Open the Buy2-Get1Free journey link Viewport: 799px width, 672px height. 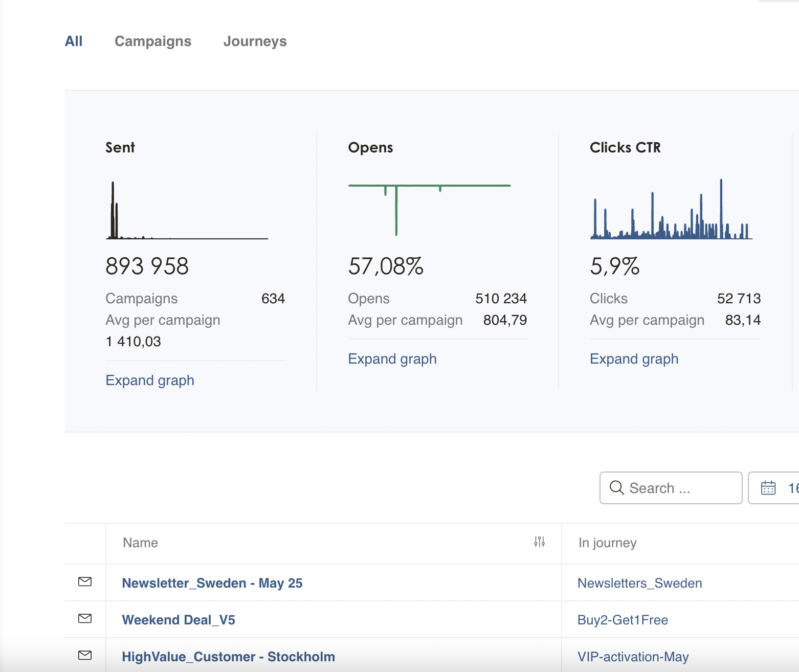click(x=623, y=620)
